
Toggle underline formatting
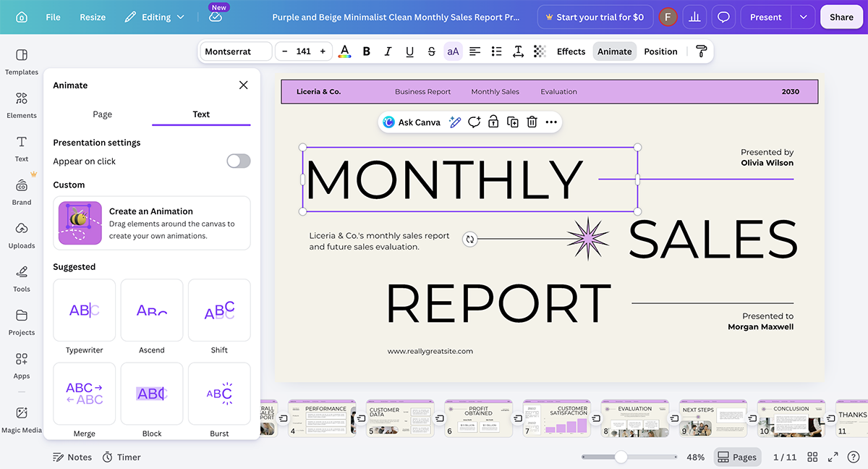409,51
